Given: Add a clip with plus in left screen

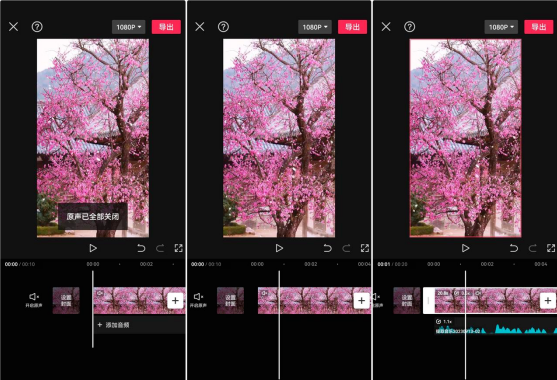Looking at the screenshot, I should 175,301.
